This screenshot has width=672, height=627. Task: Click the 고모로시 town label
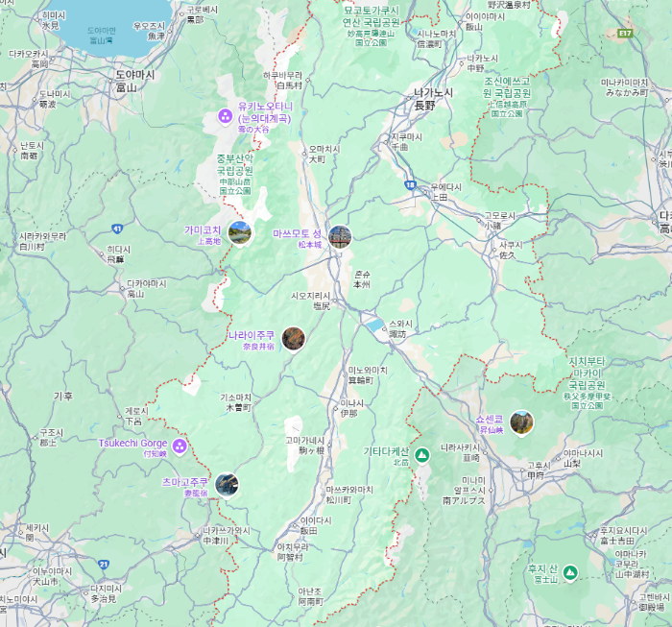[500, 220]
